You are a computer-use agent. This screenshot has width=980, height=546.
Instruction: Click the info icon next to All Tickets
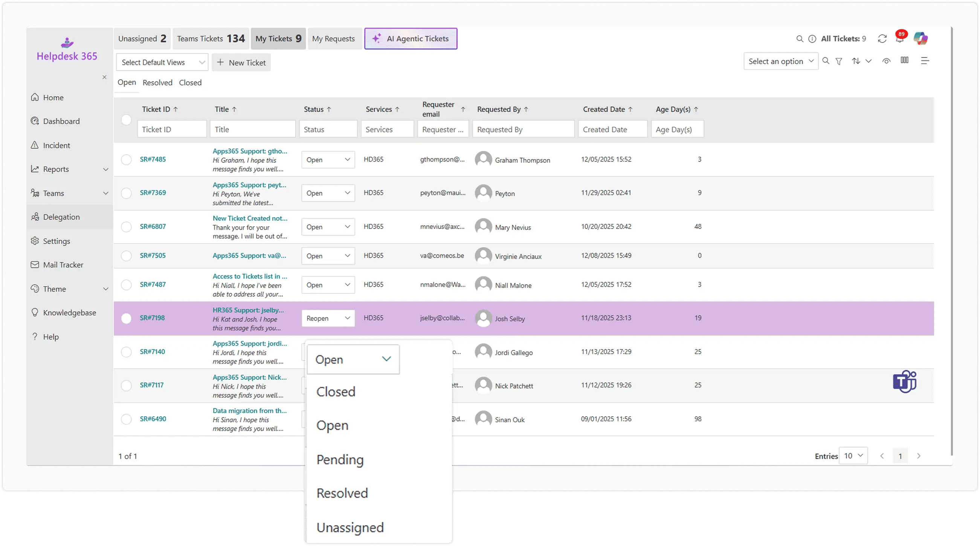(x=812, y=38)
